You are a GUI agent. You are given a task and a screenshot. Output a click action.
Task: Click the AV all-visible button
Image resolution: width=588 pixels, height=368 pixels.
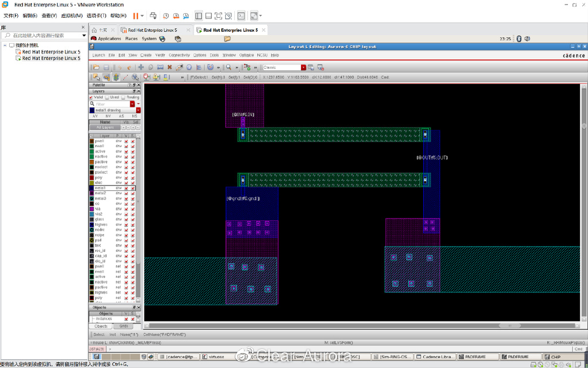tap(95, 116)
